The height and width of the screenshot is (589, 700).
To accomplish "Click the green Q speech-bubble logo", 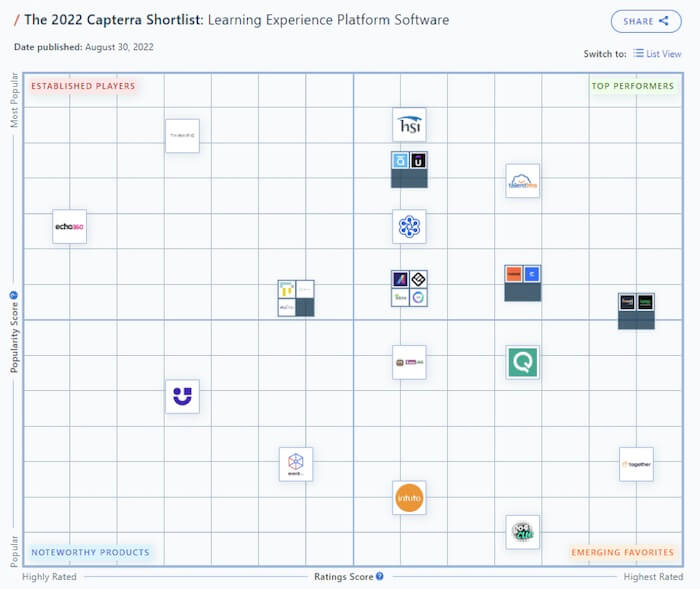I will tap(522, 362).
